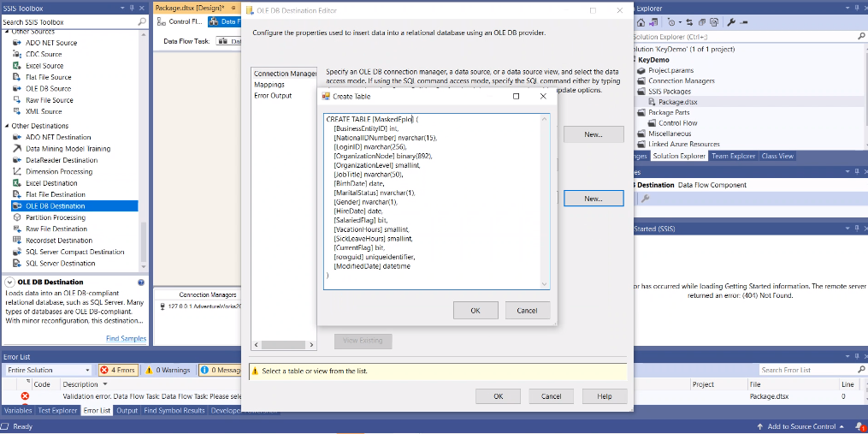This screenshot has width=868, height=434.
Task: Select Mappings page in OLE DB editor
Action: 269,85
